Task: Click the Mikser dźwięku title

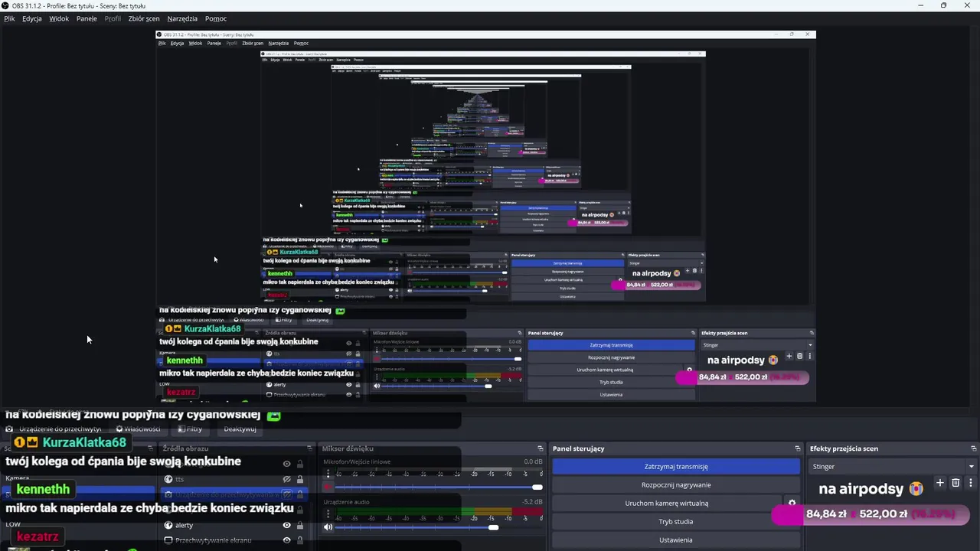Action: pos(348,448)
